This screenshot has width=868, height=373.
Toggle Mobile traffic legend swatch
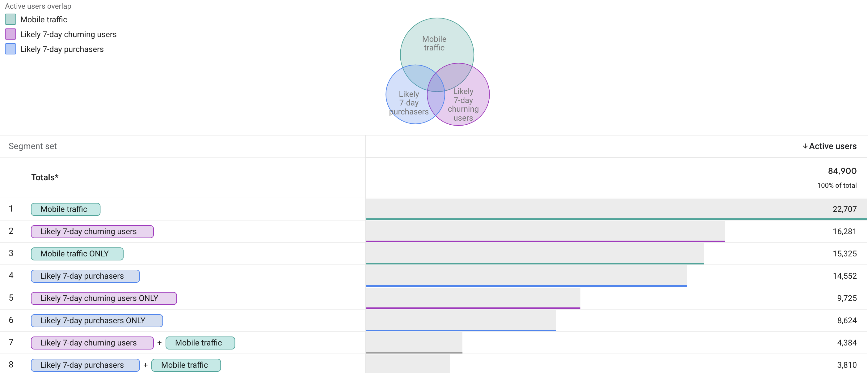(x=10, y=19)
